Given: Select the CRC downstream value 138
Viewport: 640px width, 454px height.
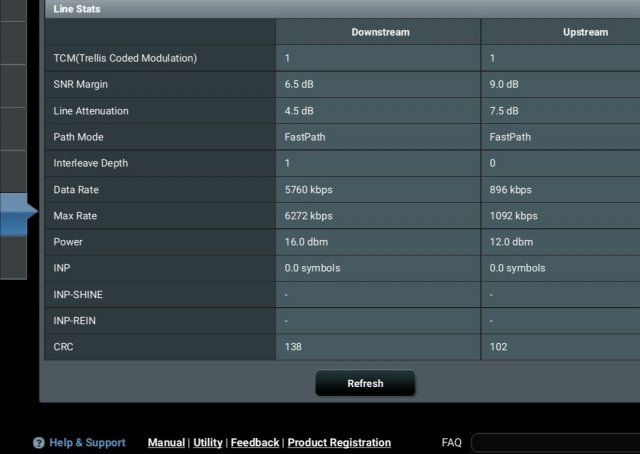Looking at the screenshot, I should pos(293,347).
